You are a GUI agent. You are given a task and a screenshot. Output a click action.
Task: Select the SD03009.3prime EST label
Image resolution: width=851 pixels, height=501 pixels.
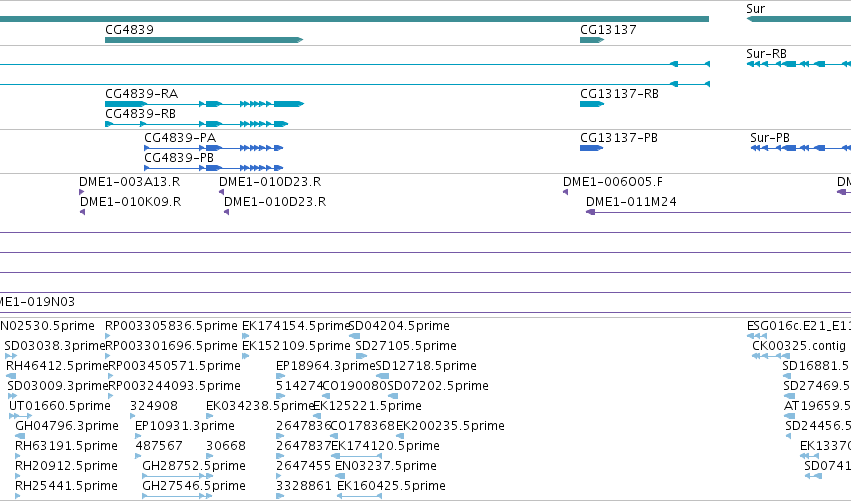pos(58,386)
